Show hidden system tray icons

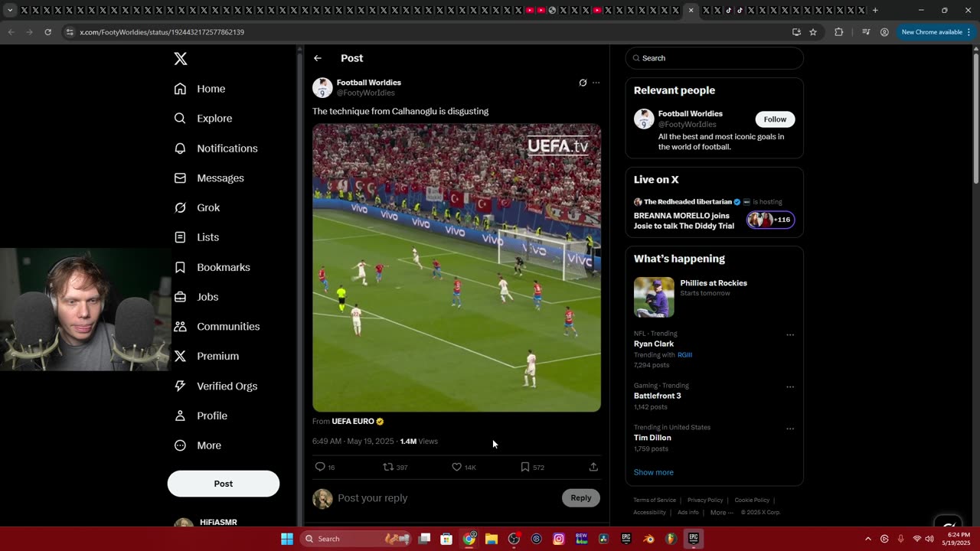point(868,539)
